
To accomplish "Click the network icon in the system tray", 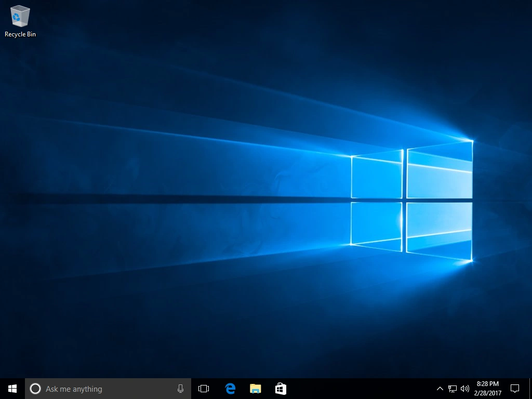I will (x=452, y=388).
